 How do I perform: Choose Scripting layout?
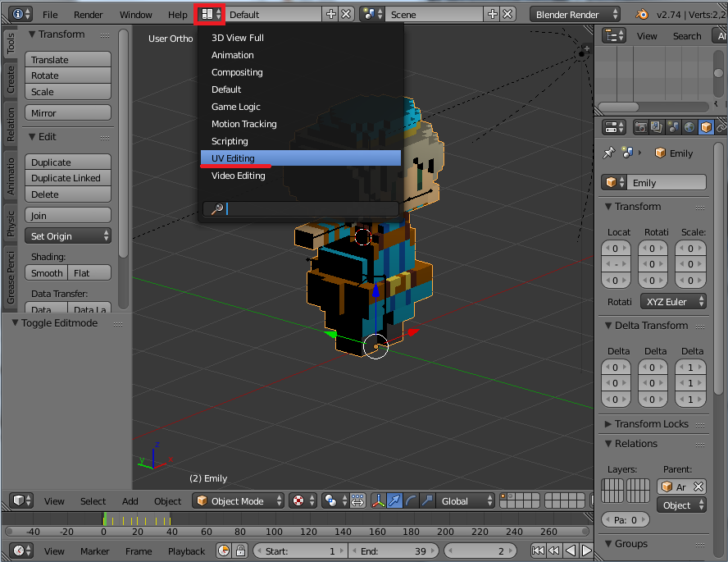301,141
